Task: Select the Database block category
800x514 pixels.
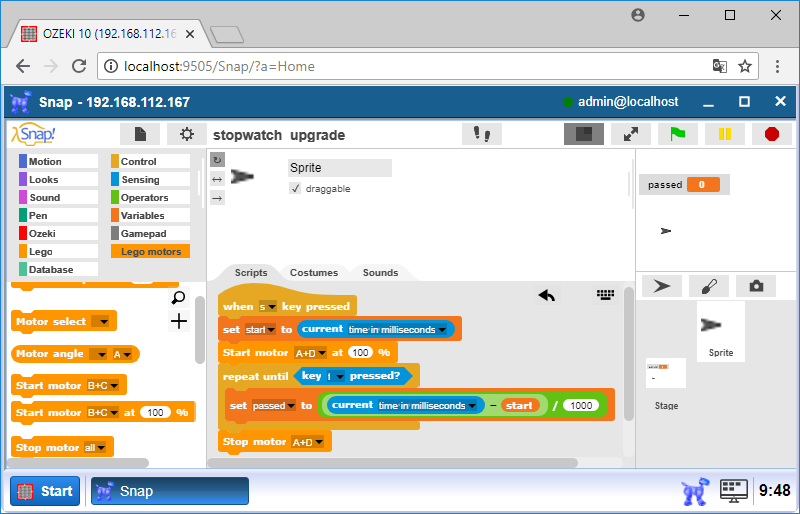Action: [58, 270]
